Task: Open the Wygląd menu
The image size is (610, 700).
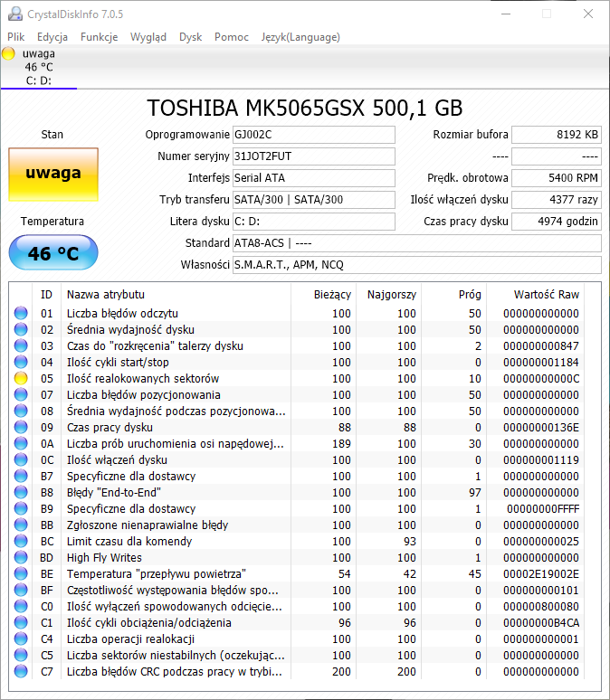Action: point(148,37)
